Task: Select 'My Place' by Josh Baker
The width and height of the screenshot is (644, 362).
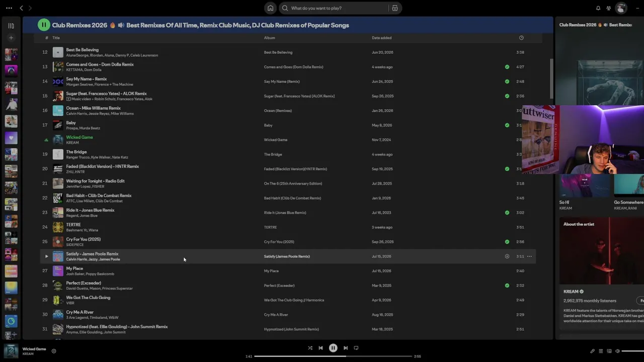Action: (74, 268)
